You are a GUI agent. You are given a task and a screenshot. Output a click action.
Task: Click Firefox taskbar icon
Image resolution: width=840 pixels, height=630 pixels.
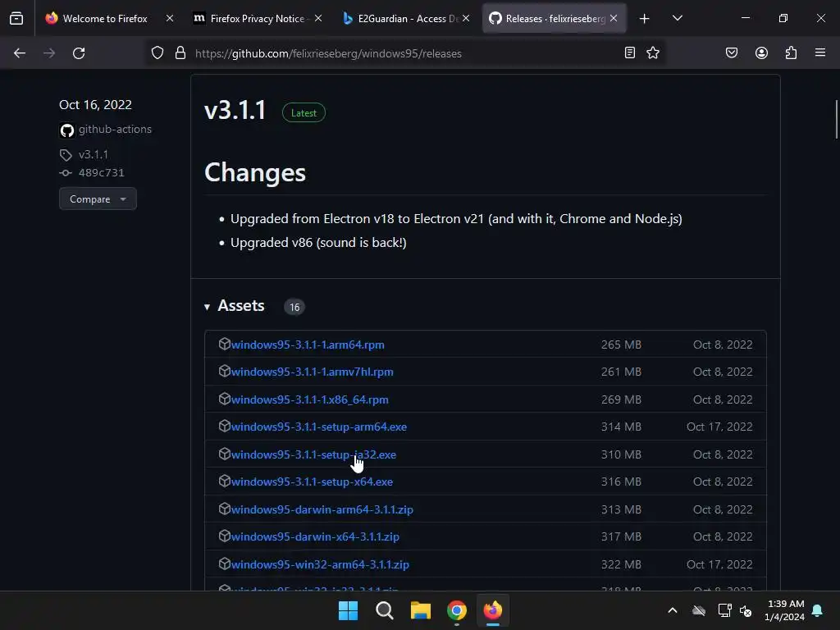[x=493, y=610]
